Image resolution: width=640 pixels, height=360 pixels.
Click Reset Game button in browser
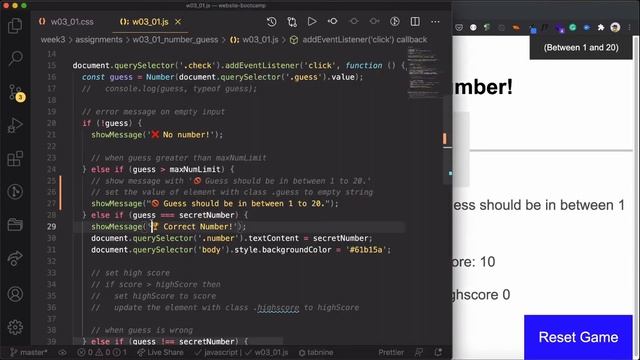pyautogui.click(x=578, y=337)
